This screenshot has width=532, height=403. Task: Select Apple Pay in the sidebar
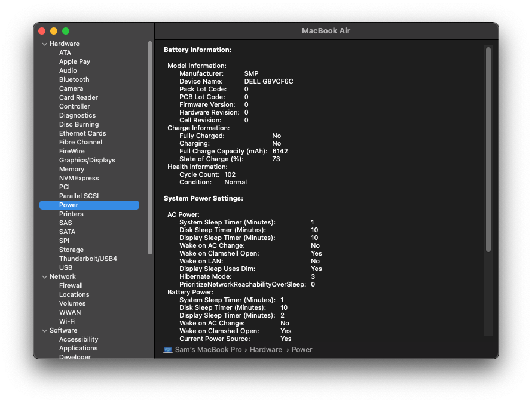tap(74, 61)
